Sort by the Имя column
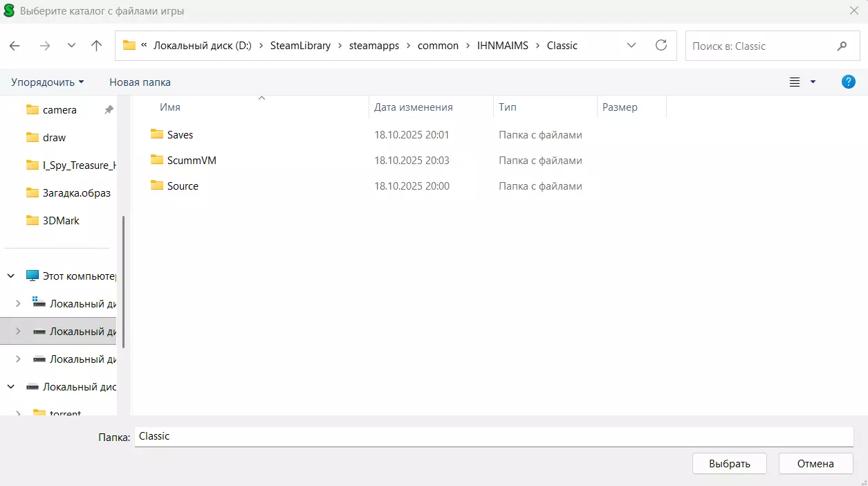Viewport: 868px width, 486px height. click(x=169, y=107)
